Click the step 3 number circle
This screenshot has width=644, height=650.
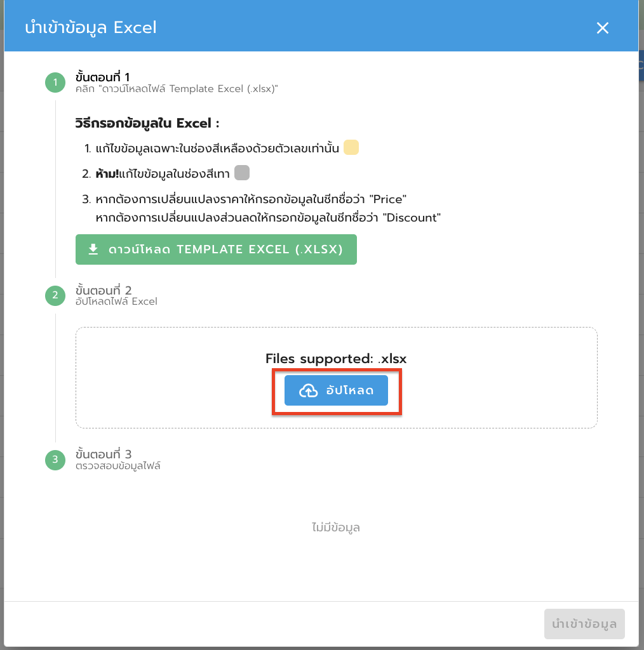click(x=55, y=460)
